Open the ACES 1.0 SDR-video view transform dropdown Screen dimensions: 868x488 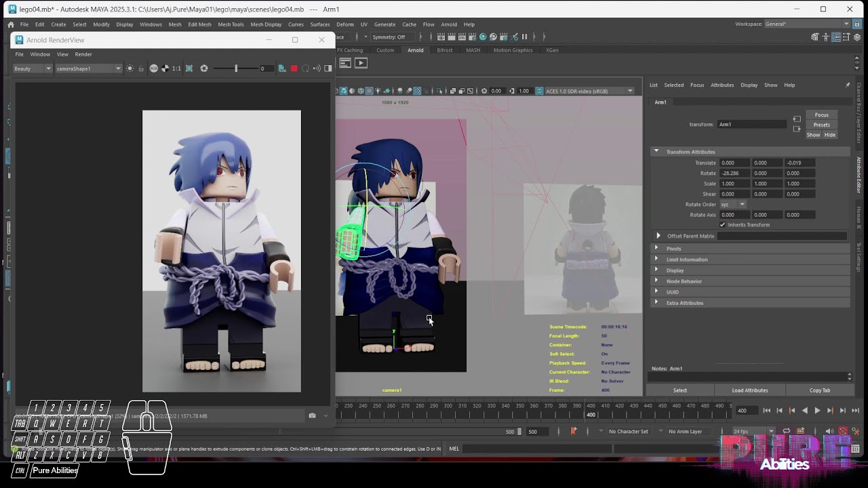pos(589,91)
